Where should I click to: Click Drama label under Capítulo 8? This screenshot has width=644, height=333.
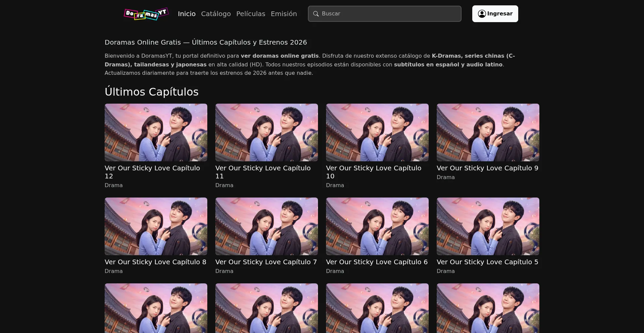114,271
